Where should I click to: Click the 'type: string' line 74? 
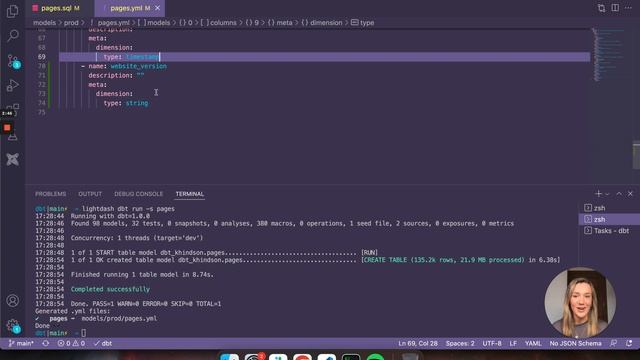pyautogui.click(x=126, y=103)
